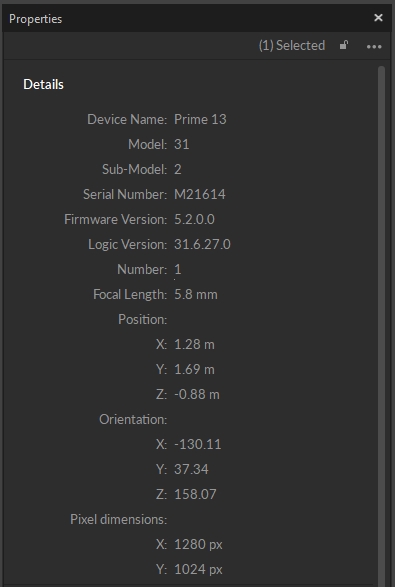Click the (1) Selected label
The image size is (395, 587).
(x=292, y=46)
